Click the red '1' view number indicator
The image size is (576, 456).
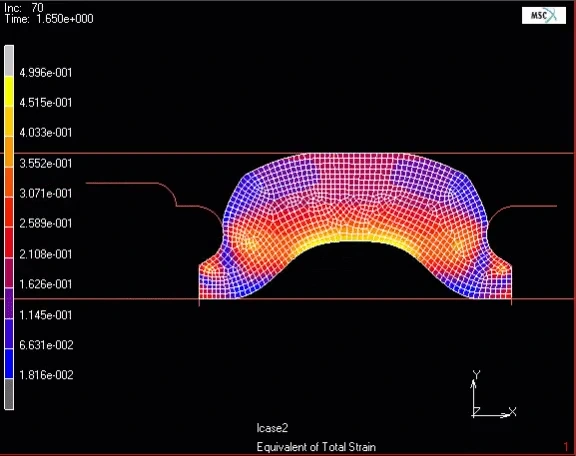(566, 447)
